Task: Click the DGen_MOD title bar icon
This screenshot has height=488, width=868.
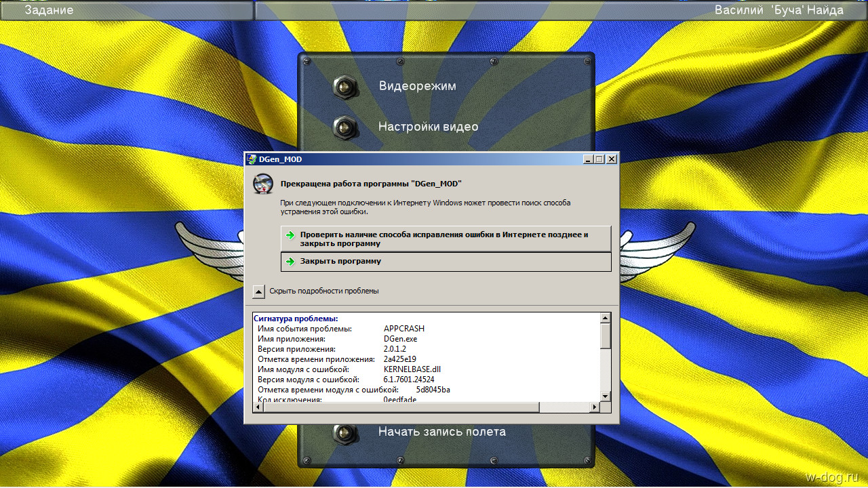Action: [x=252, y=159]
